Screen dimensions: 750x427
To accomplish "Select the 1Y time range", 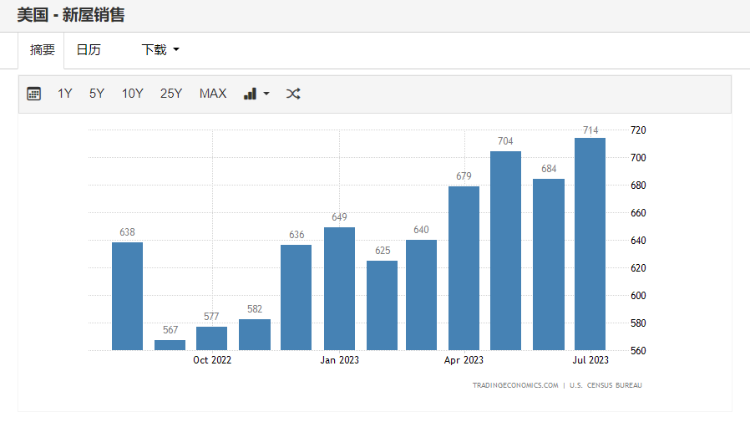I will pyautogui.click(x=65, y=94).
